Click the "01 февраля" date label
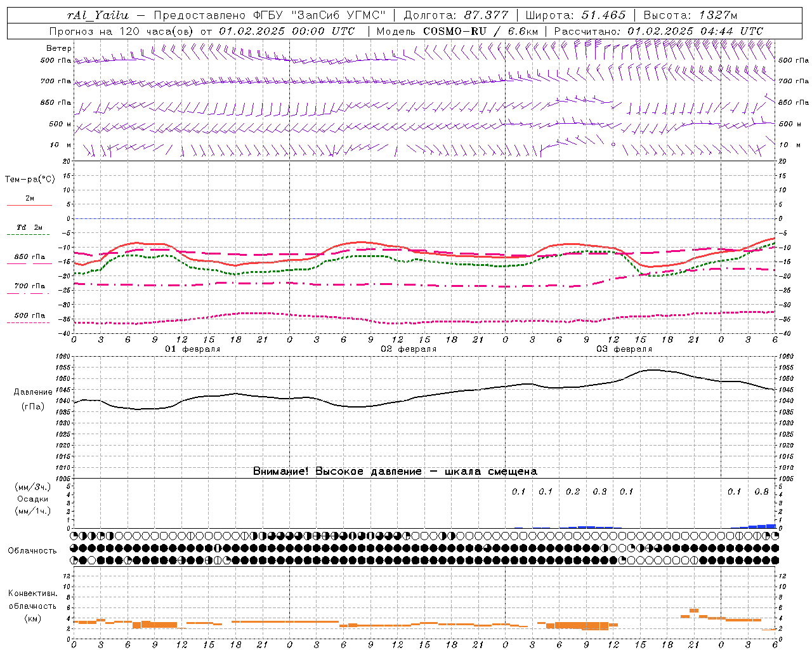 pyautogui.click(x=193, y=349)
